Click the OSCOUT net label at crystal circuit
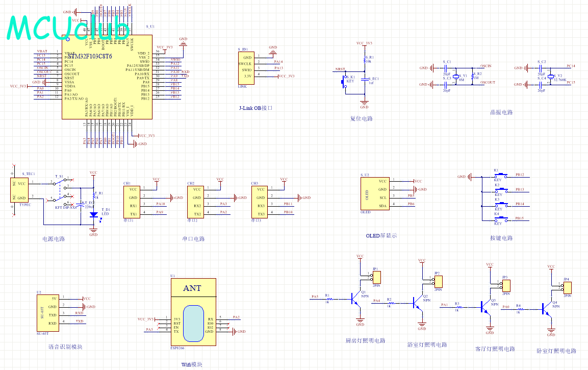This screenshot has width=588, height=370. click(x=488, y=83)
